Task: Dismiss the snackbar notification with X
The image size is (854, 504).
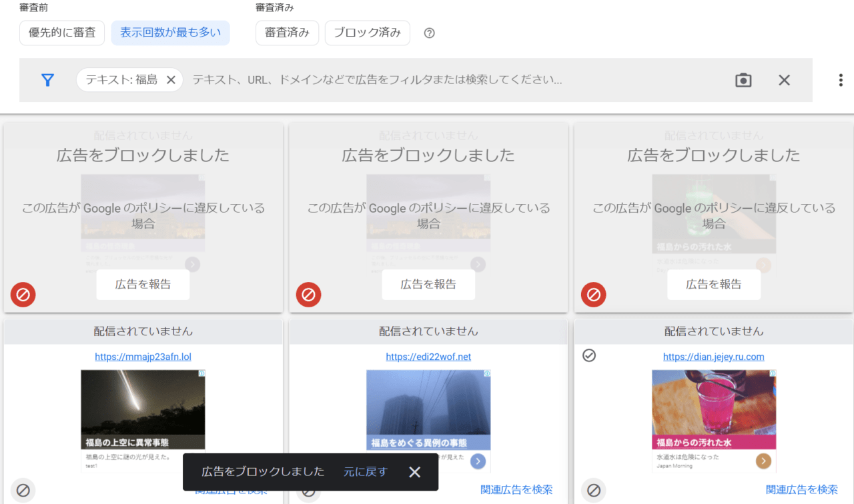Action: click(x=415, y=472)
